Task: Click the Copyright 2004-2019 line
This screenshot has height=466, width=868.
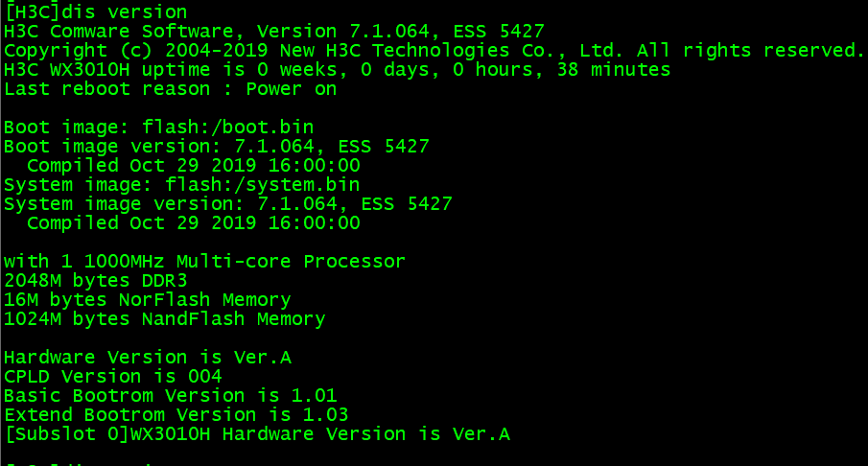Action: point(434,51)
